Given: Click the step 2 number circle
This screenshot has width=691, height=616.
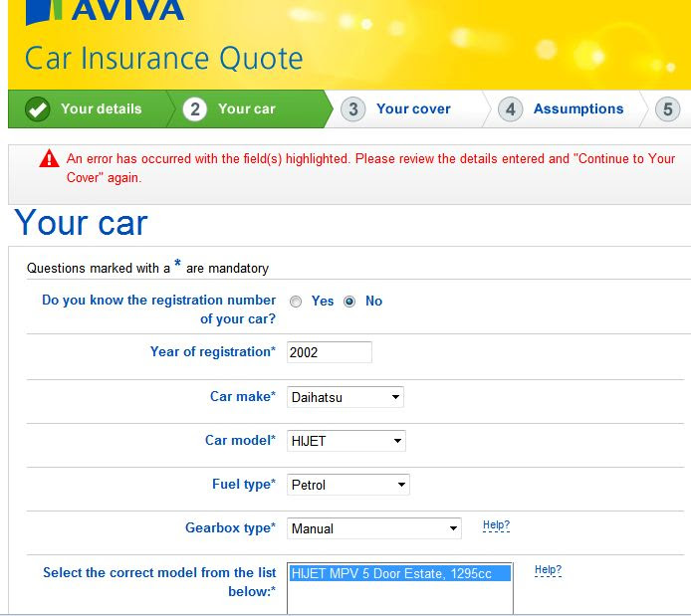Looking at the screenshot, I should tap(195, 109).
